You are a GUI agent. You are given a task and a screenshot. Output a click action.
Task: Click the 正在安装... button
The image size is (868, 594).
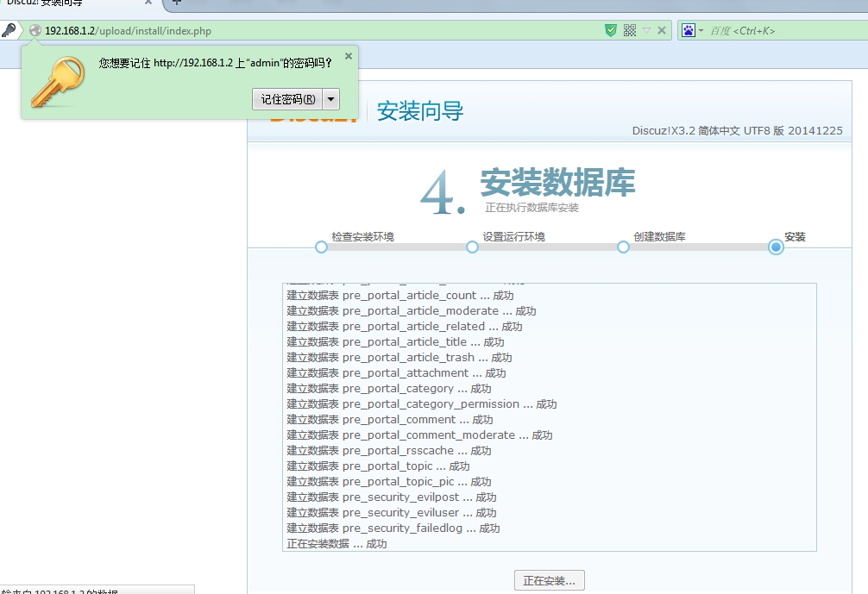tap(549, 581)
